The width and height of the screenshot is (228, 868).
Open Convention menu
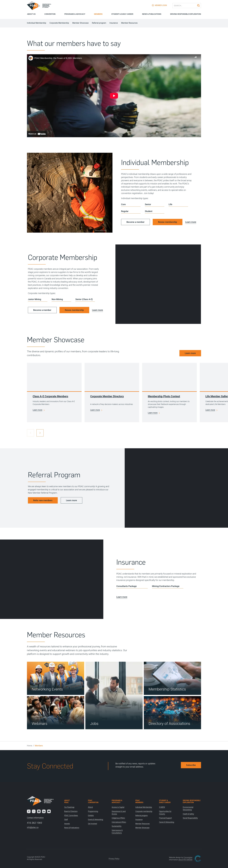(50, 14)
